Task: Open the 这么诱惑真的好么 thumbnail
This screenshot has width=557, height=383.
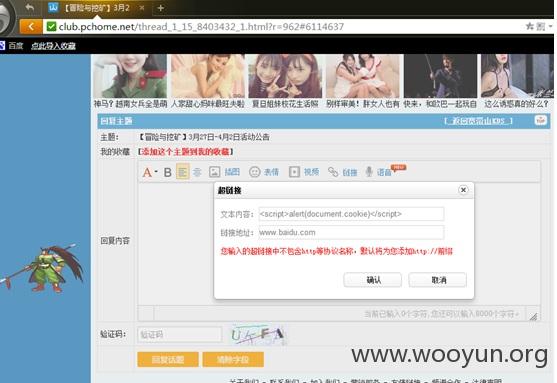Action: point(517,76)
